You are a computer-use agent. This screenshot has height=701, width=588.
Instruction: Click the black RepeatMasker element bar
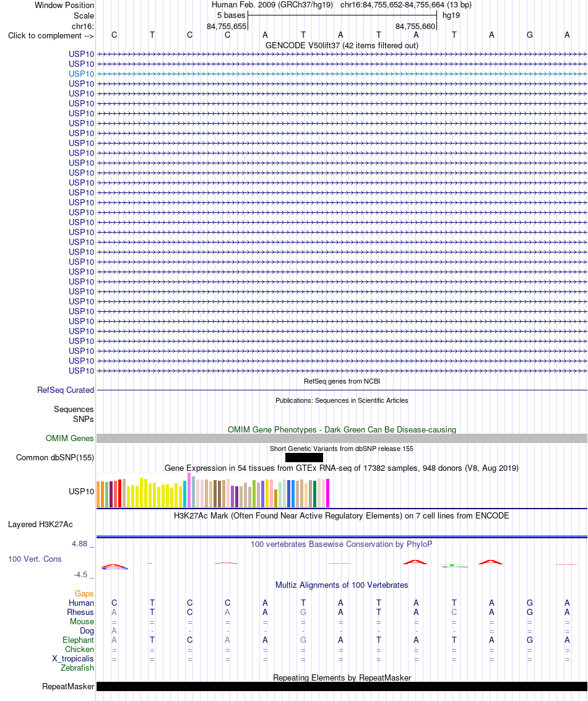[342, 686]
